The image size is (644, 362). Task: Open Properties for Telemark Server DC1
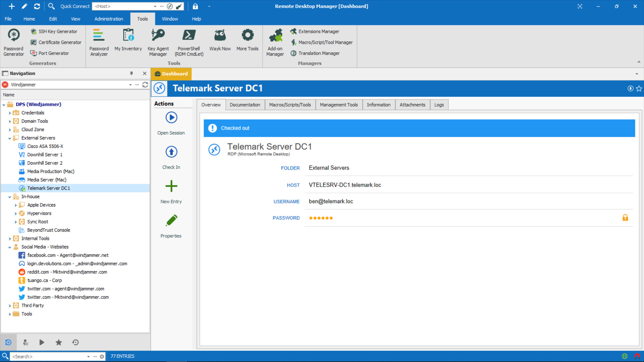pos(171,226)
